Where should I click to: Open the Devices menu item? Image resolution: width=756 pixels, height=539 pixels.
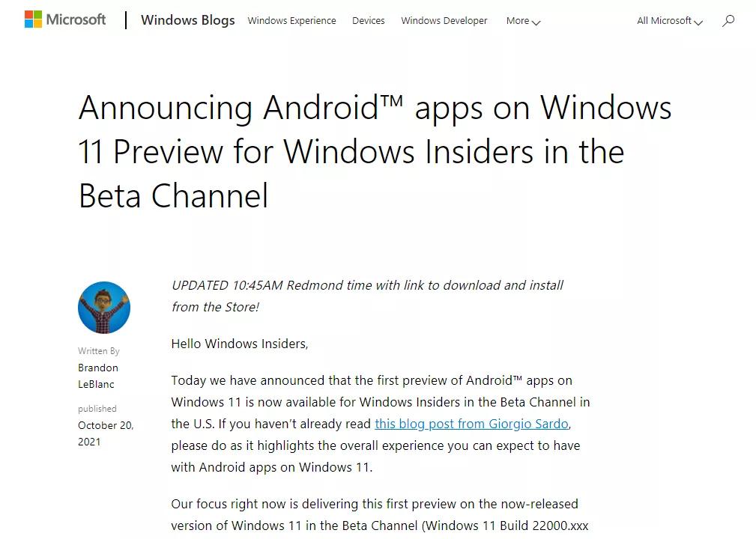point(369,21)
